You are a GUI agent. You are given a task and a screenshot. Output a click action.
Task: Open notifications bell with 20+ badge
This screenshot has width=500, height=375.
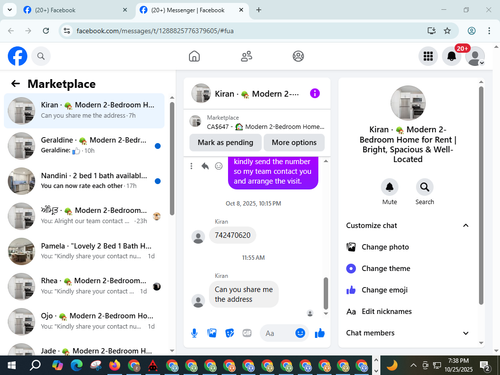452,56
